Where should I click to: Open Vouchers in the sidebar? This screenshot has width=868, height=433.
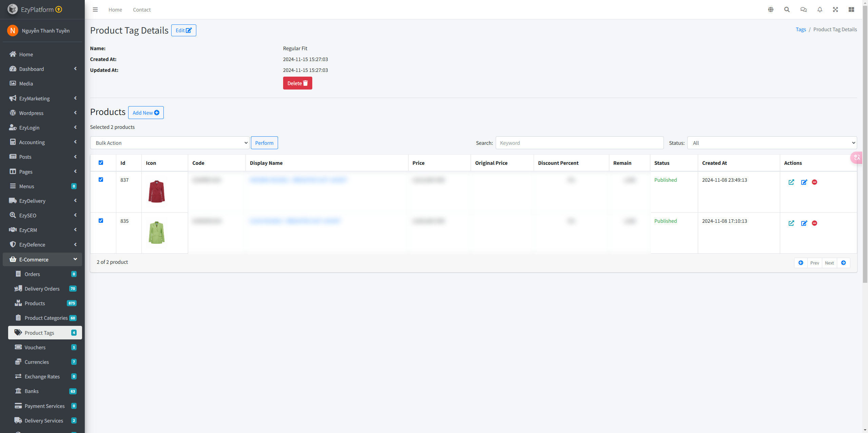[35, 348]
